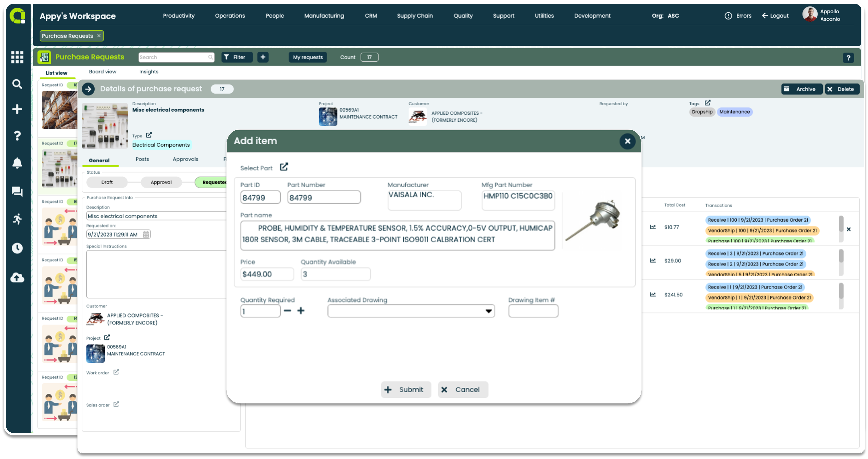Open the Productivity menu
Viewport: 868px width, 459px height.
tap(179, 15)
